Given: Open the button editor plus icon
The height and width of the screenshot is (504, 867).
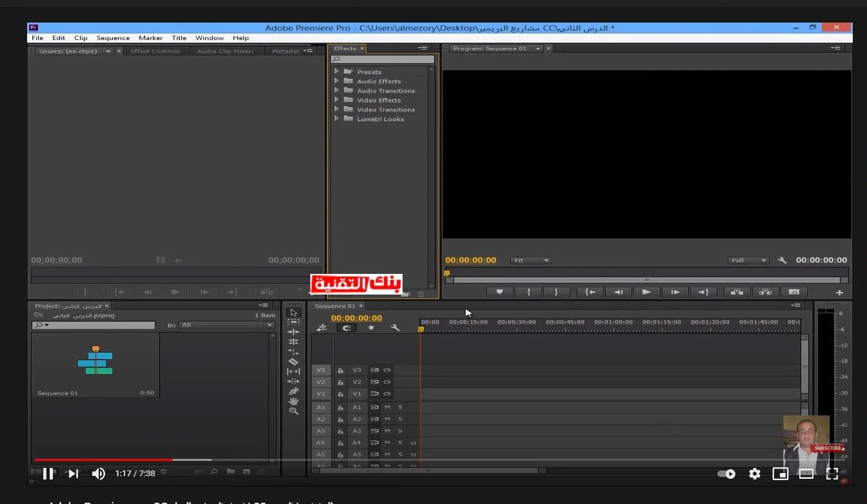Looking at the screenshot, I should (x=839, y=293).
